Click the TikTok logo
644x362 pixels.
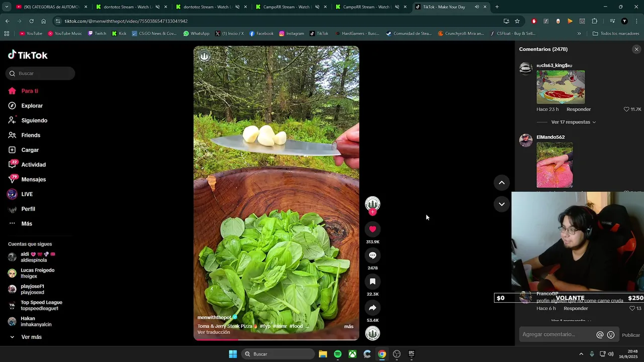coord(28,55)
